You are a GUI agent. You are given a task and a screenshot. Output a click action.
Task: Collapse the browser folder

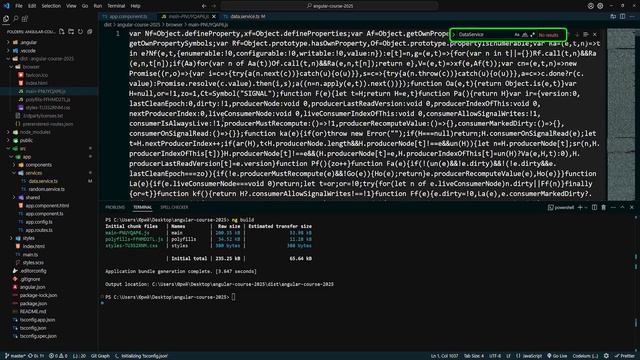(x=31, y=67)
